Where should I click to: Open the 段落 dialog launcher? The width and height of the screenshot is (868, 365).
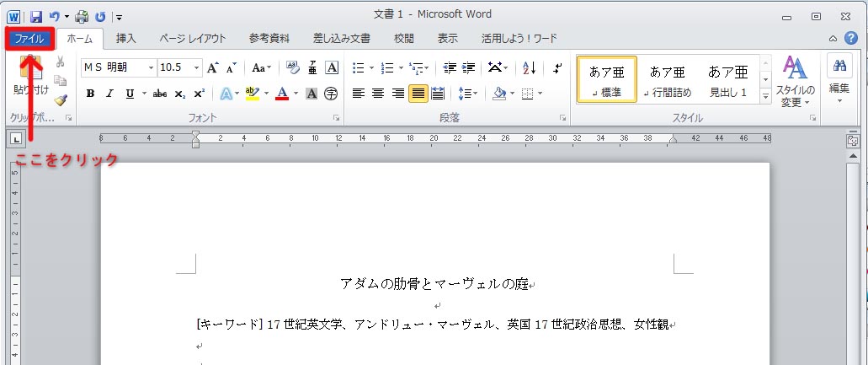562,118
